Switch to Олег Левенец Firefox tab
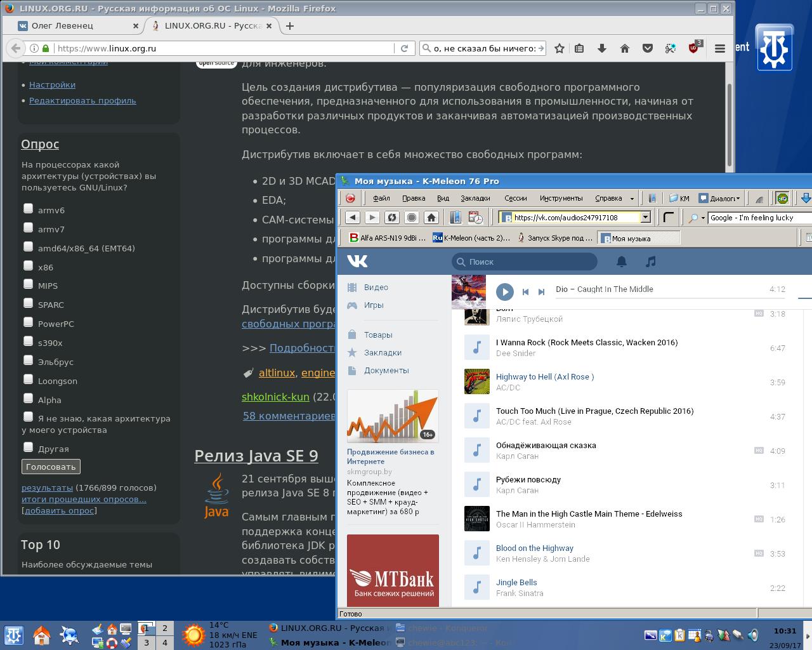Screen dimensions: 812x650 coord(77,26)
